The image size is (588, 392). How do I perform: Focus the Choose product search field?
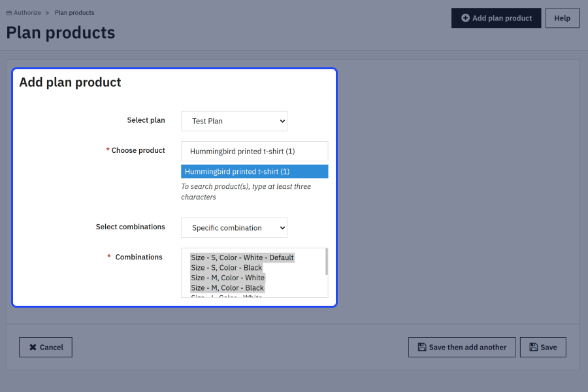click(x=254, y=152)
